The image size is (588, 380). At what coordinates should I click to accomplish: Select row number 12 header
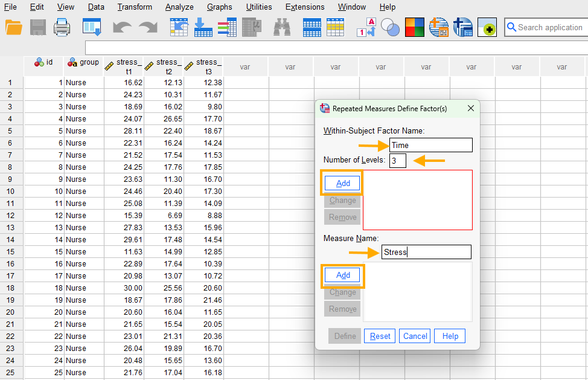[x=10, y=215]
